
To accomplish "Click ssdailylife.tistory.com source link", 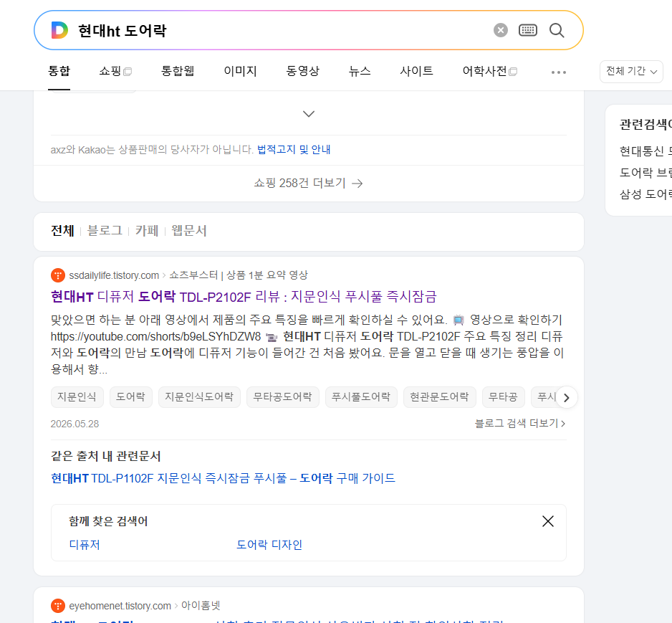I will tap(114, 275).
